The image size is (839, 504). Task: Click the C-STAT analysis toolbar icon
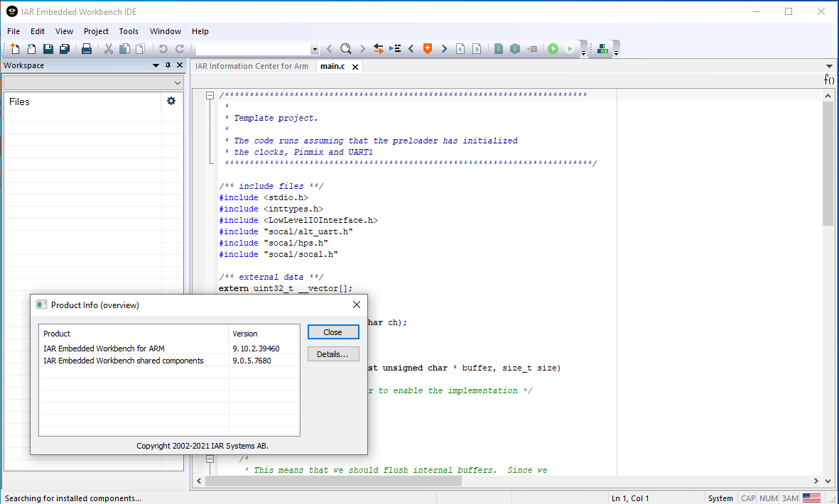tap(603, 49)
